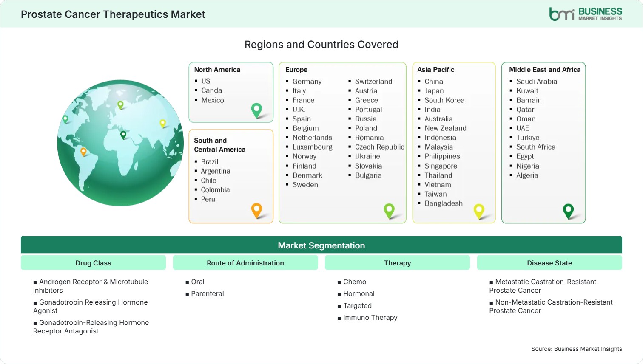Click the light green pin in Europe card

click(389, 211)
